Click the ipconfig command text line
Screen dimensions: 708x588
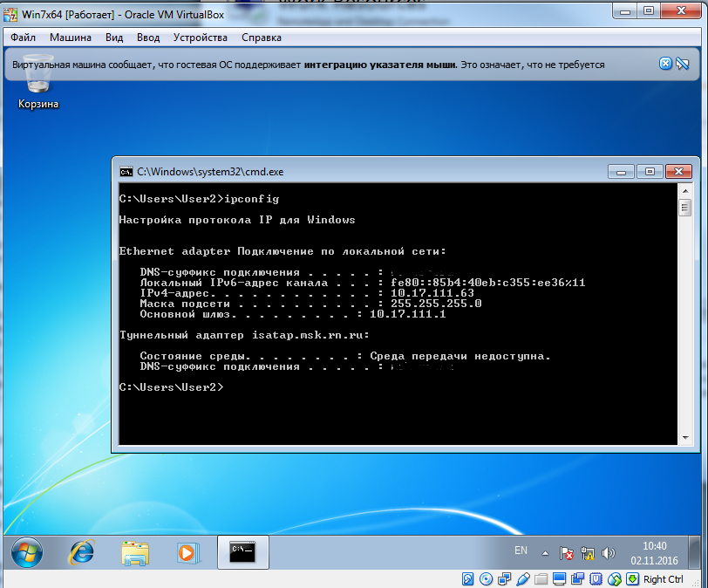tap(199, 199)
